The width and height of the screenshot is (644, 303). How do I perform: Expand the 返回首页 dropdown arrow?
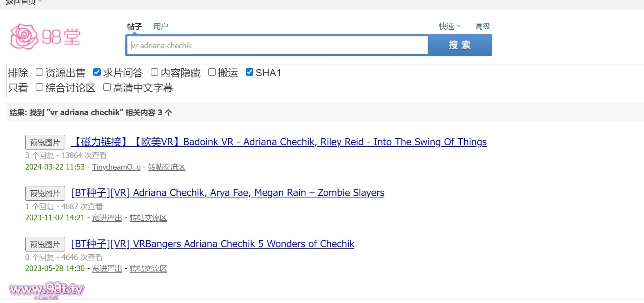click(x=40, y=1)
